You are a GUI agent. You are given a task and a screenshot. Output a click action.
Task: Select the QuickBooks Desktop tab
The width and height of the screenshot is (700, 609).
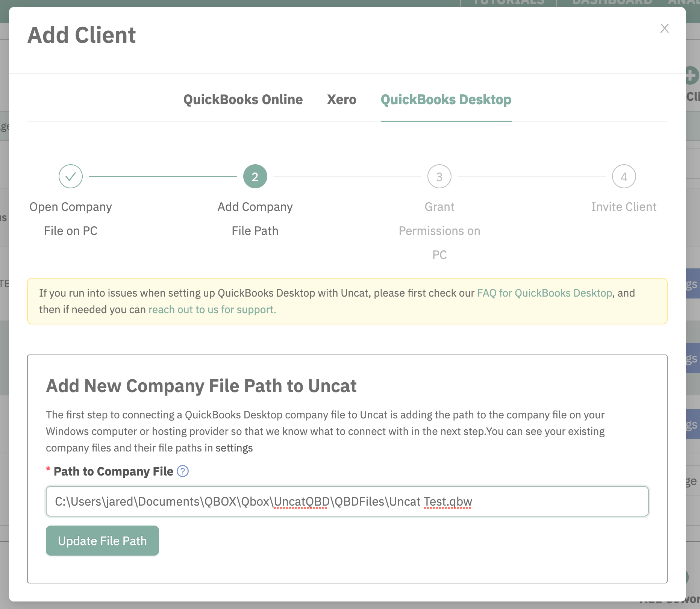point(446,100)
